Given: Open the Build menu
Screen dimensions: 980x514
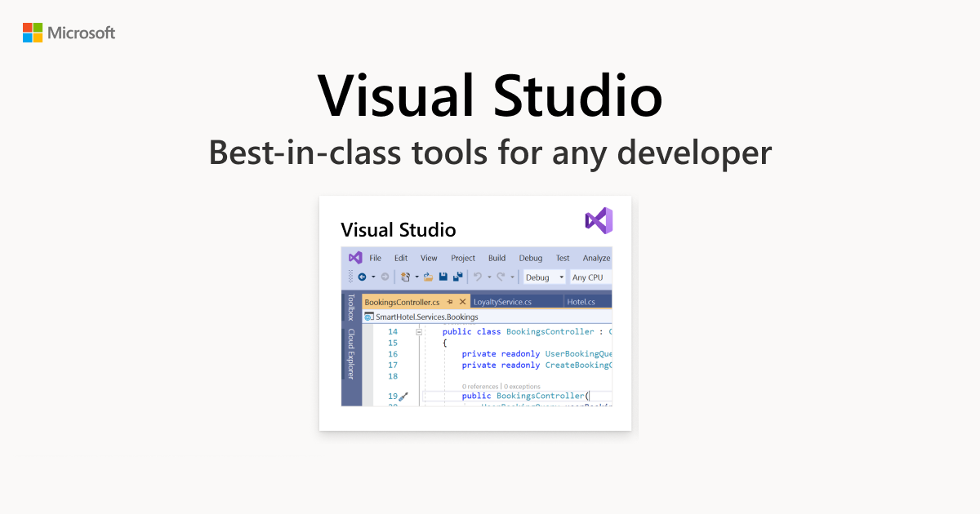Looking at the screenshot, I should click(497, 258).
